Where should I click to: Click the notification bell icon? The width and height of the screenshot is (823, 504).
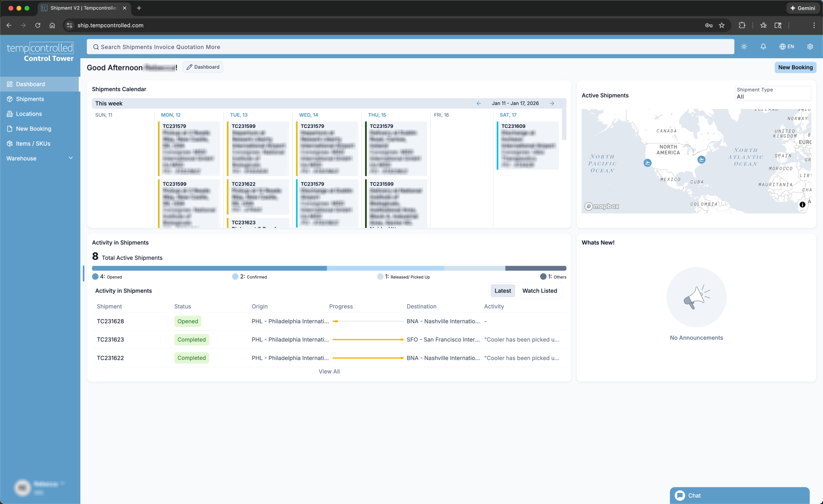763,47
